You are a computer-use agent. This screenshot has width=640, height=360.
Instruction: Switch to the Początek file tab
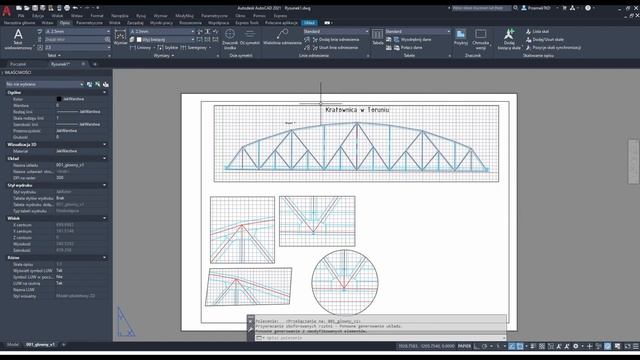pyautogui.click(x=18, y=64)
